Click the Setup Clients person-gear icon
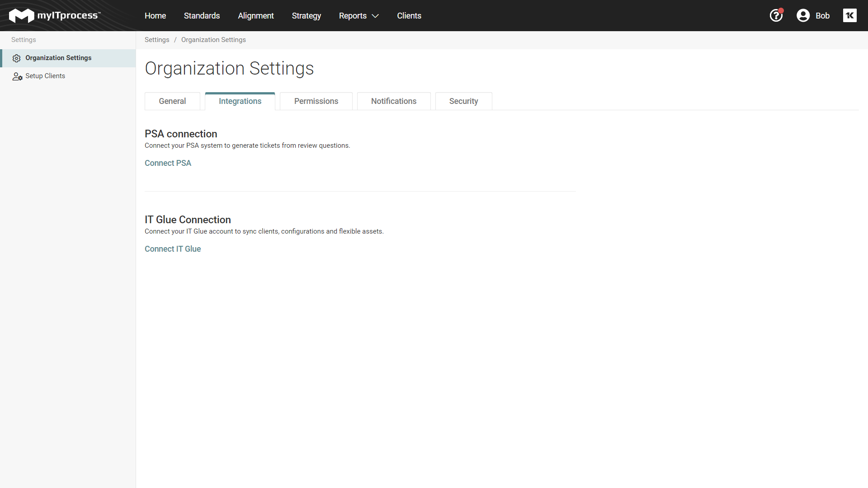 [x=17, y=76]
